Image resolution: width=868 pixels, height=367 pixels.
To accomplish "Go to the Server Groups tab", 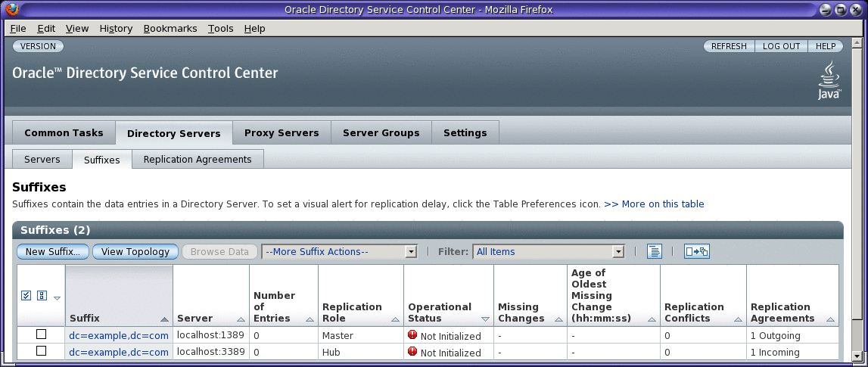I will click(x=381, y=133).
